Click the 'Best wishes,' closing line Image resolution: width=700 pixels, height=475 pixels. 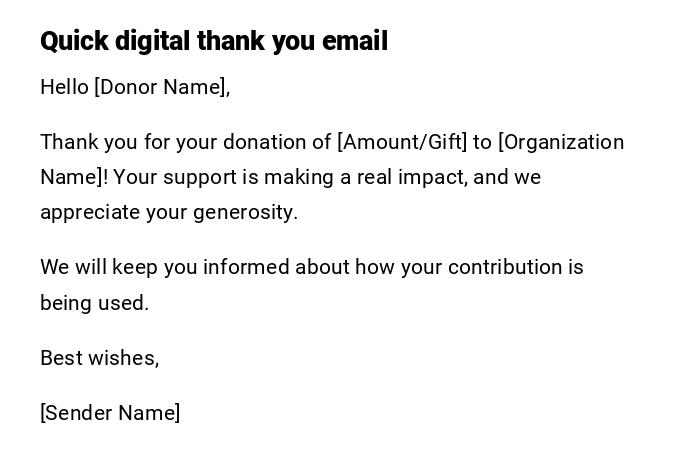point(99,358)
